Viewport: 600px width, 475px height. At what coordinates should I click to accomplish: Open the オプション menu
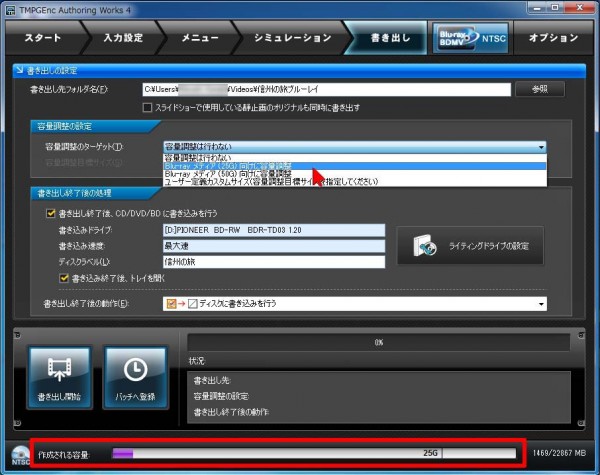(x=553, y=38)
